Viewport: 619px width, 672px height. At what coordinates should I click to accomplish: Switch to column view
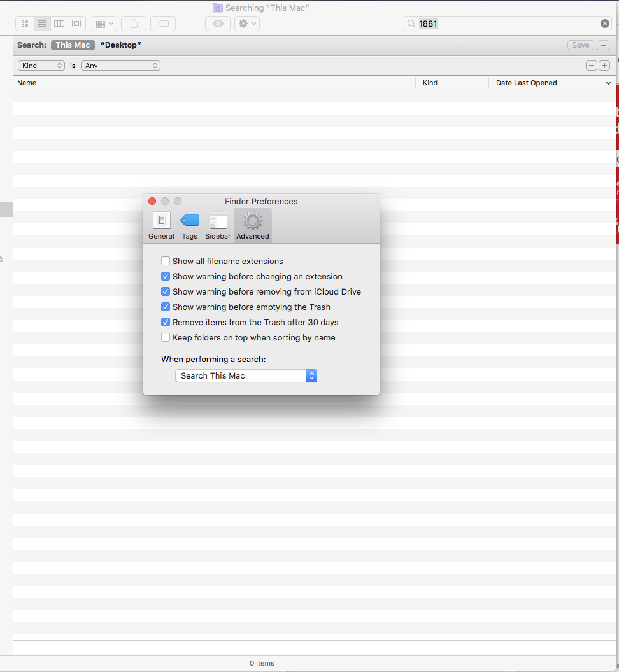coord(59,24)
